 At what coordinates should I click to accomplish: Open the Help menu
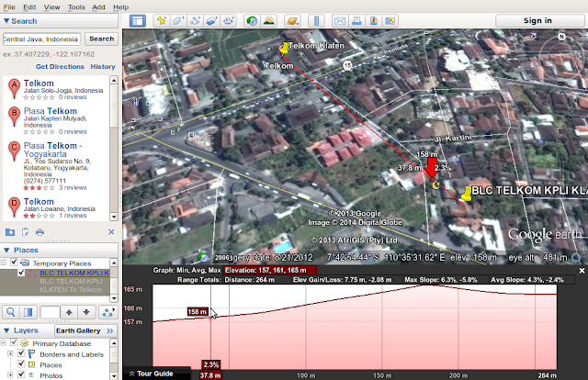click(x=120, y=6)
